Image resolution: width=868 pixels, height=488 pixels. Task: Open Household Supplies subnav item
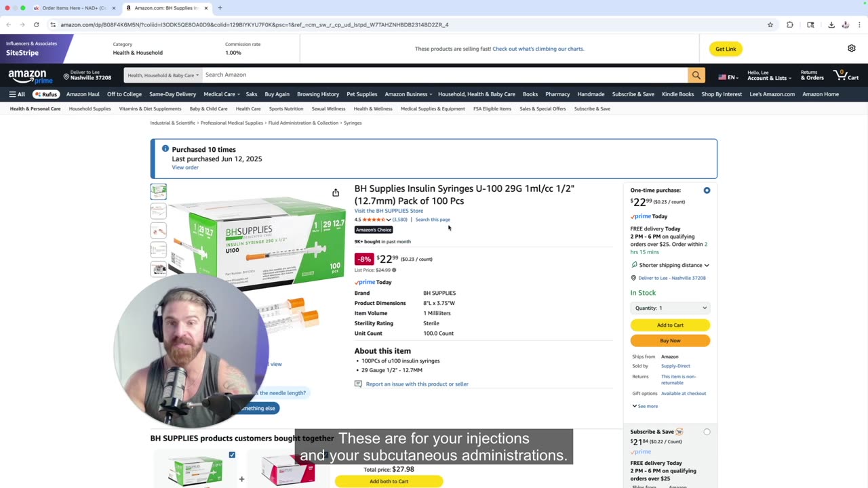coord(90,108)
